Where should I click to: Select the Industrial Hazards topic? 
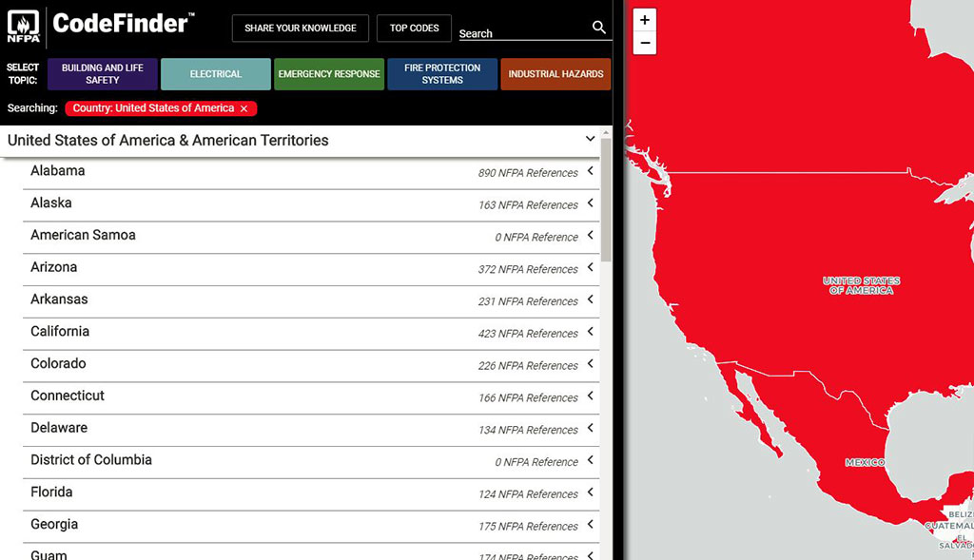(x=555, y=72)
